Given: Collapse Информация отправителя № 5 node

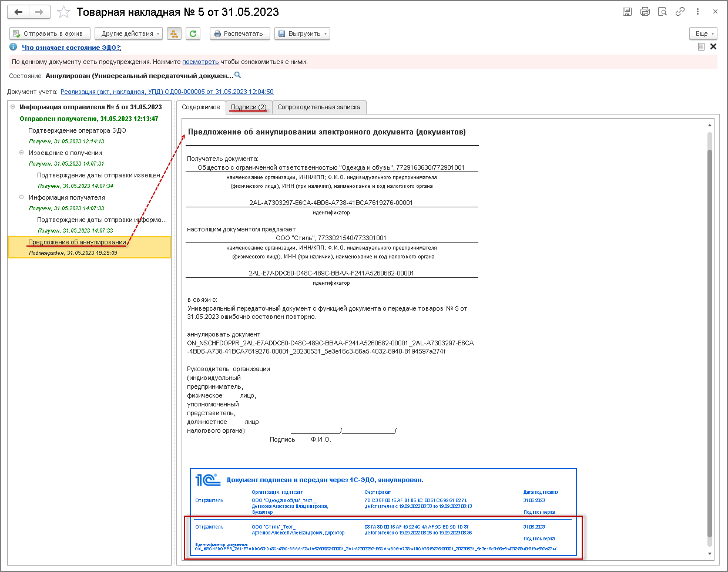Looking at the screenshot, I should [13, 107].
